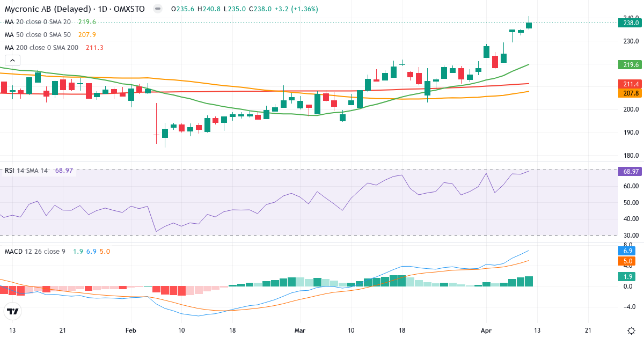Click the orange 207.8 SMA 50 price tag

(x=630, y=92)
